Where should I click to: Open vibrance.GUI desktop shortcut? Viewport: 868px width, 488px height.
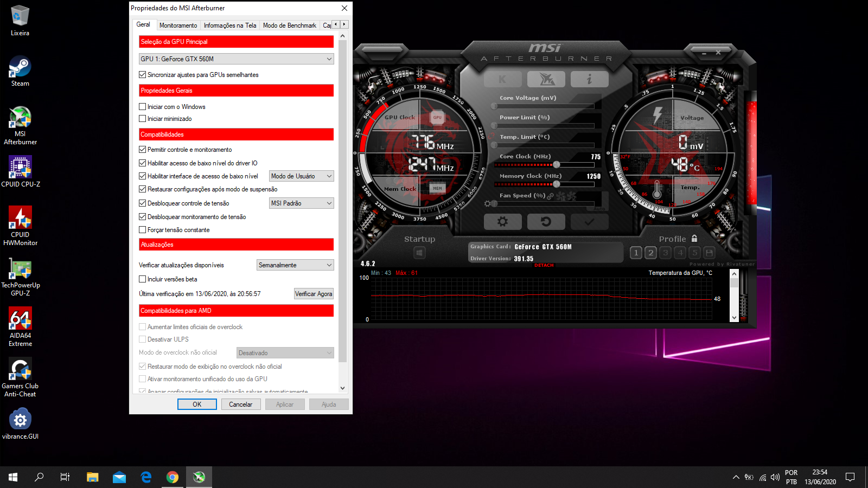(20, 423)
